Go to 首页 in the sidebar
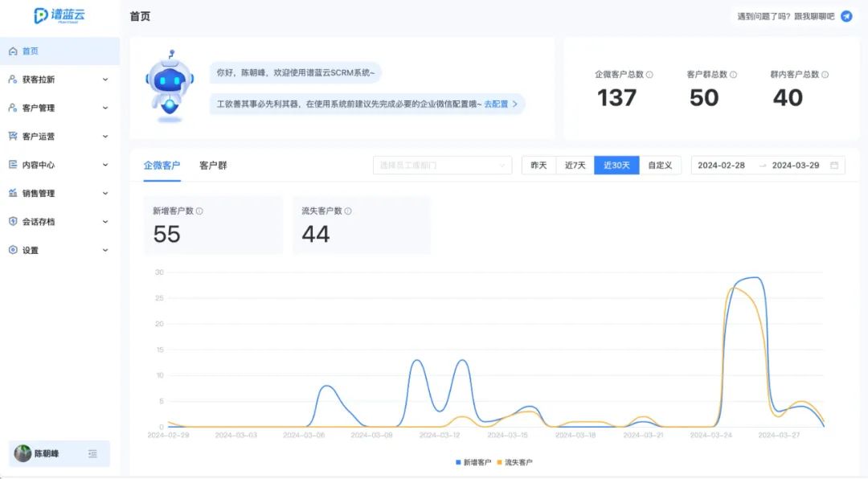The width and height of the screenshot is (868, 479). click(59, 51)
